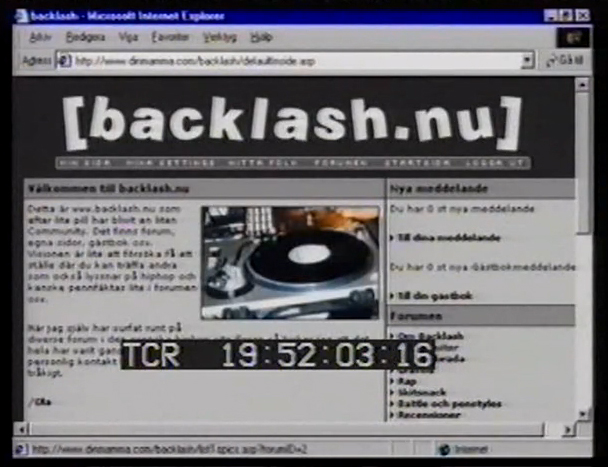This screenshot has width=608, height=467.
Task: Open the Visa menu
Action: coord(128,37)
